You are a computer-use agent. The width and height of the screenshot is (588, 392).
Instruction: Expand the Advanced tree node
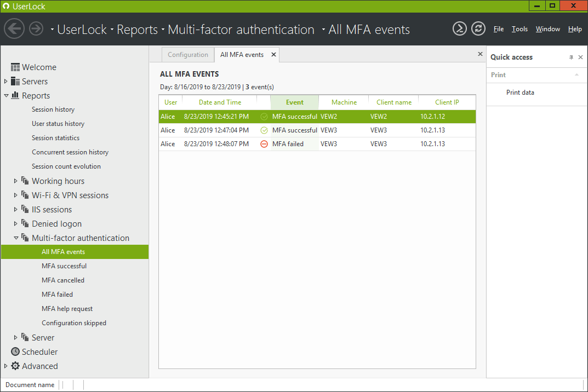click(x=5, y=366)
